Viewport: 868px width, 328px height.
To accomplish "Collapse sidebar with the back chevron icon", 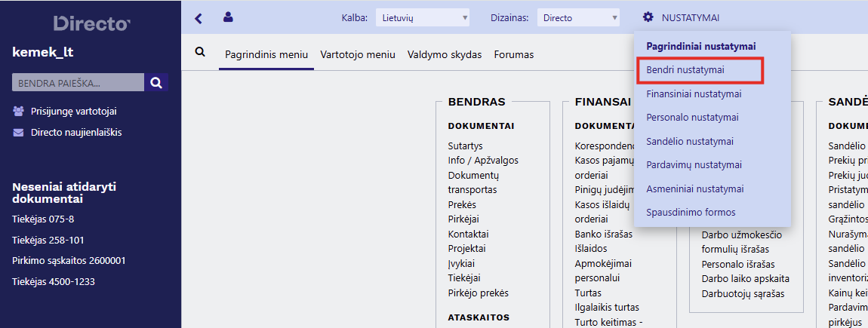I will [199, 18].
